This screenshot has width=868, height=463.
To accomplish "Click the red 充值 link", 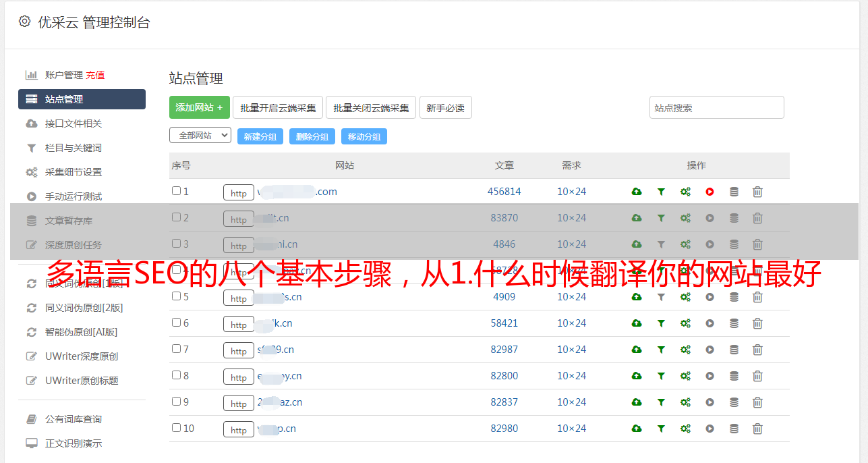I will coord(95,75).
